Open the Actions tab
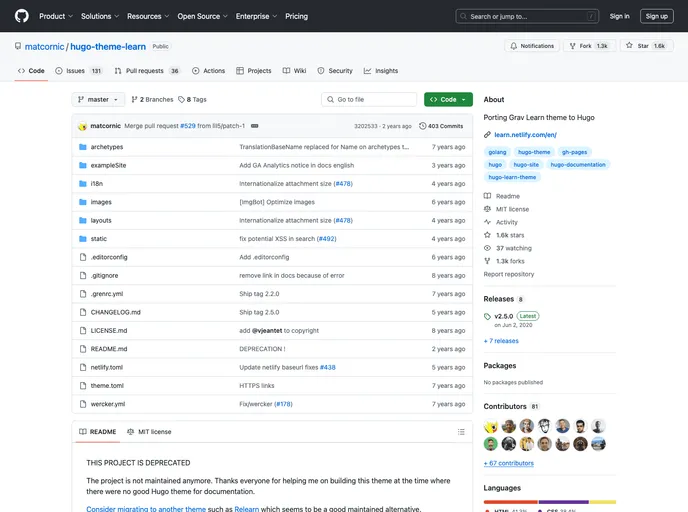Screen dimensions: 688x512 click(x=208, y=71)
